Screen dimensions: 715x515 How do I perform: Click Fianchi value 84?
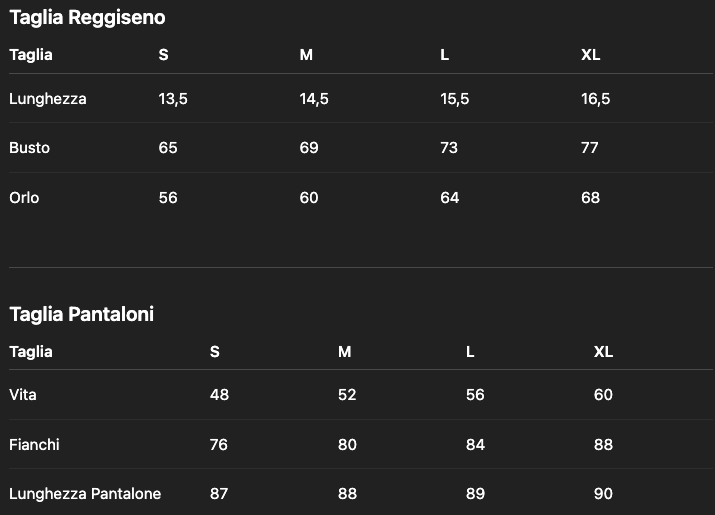tap(475, 444)
